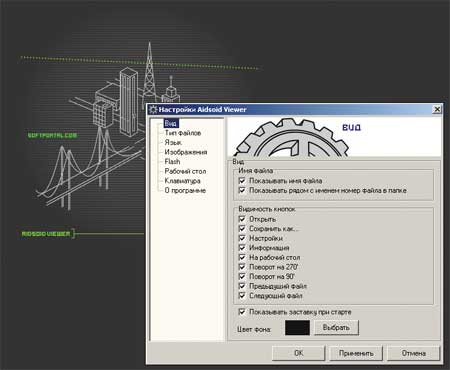Toggle Показывать заставку при старте checkbox

[242, 312]
